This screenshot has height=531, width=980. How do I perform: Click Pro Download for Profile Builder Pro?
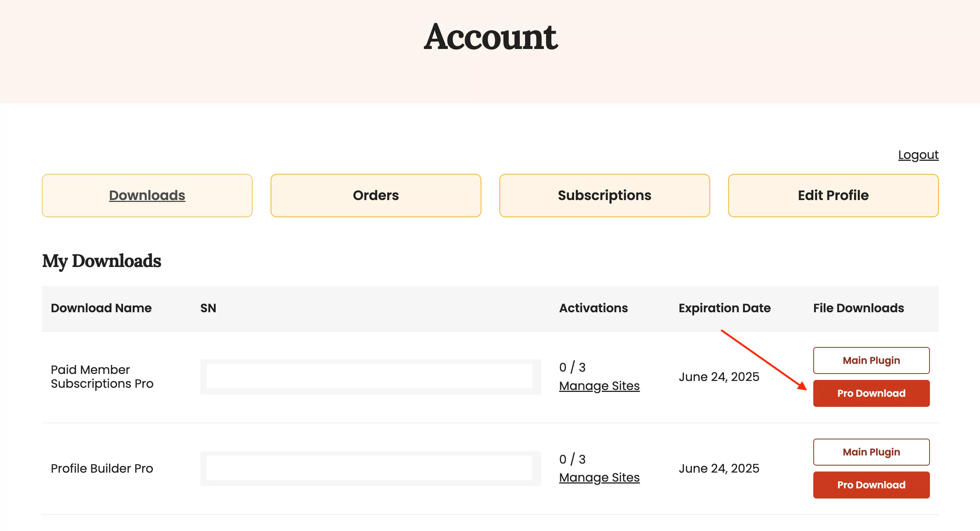pos(871,485)
